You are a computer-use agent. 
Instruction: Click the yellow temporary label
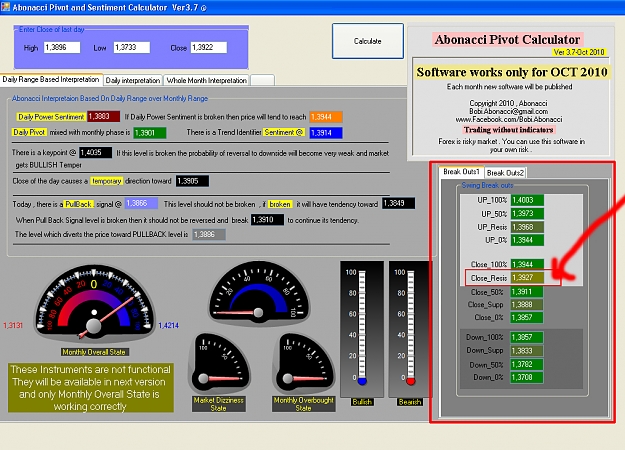click(106, 181)
